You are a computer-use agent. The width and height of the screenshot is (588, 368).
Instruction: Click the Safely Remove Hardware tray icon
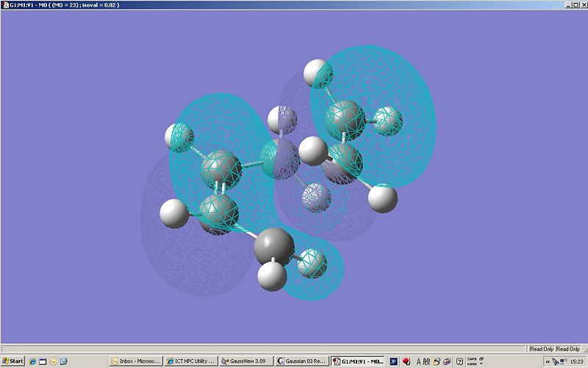556,361
